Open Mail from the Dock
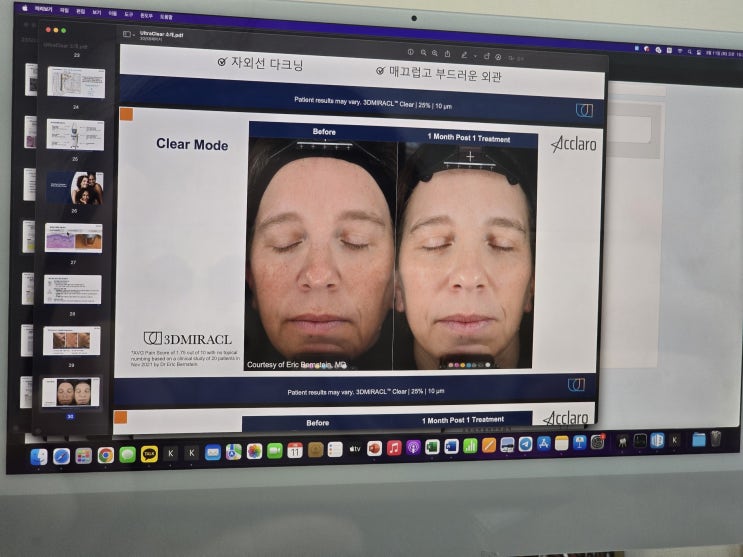This screenshot has width=743, height=557. 213,453
